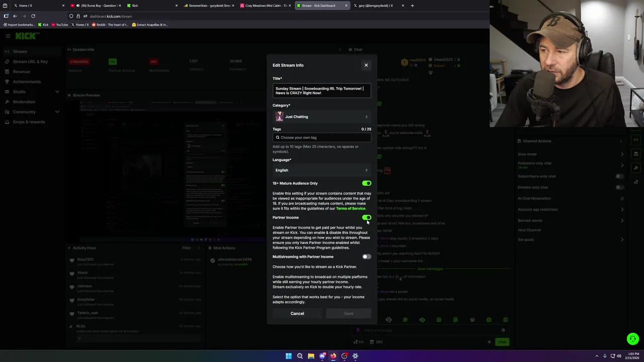Open Session Info three-dot menu
This screenshot has width=644, height=362.
340,50
